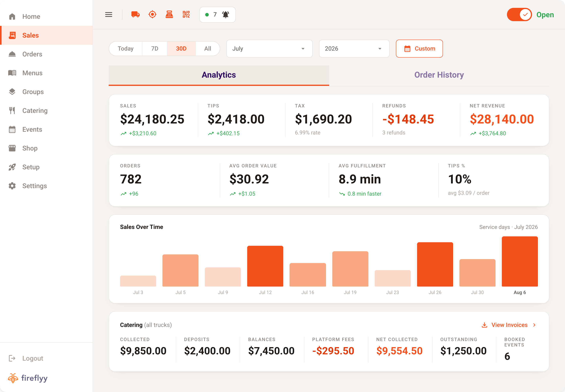Viewport: 565px width, 392px height.
Task: Click the View Invoices chevron arrow
Action: coord(535,325)
